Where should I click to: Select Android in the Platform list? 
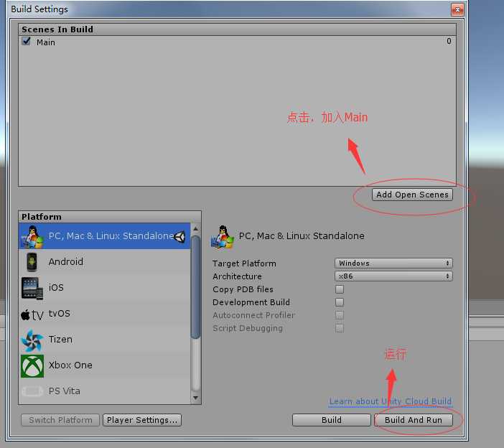click(105, 262)
